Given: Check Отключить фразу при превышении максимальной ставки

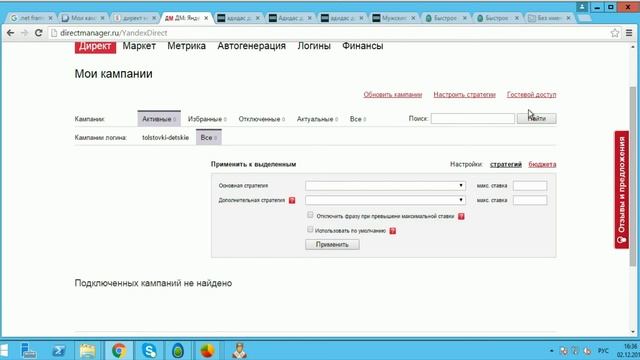Looking at the screenshot, I should pyautogui.click(x=310, y=215).
